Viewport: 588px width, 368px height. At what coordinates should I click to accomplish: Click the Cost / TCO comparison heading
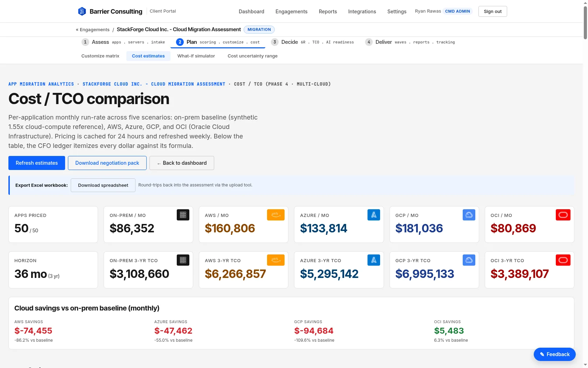click(89, 99)
